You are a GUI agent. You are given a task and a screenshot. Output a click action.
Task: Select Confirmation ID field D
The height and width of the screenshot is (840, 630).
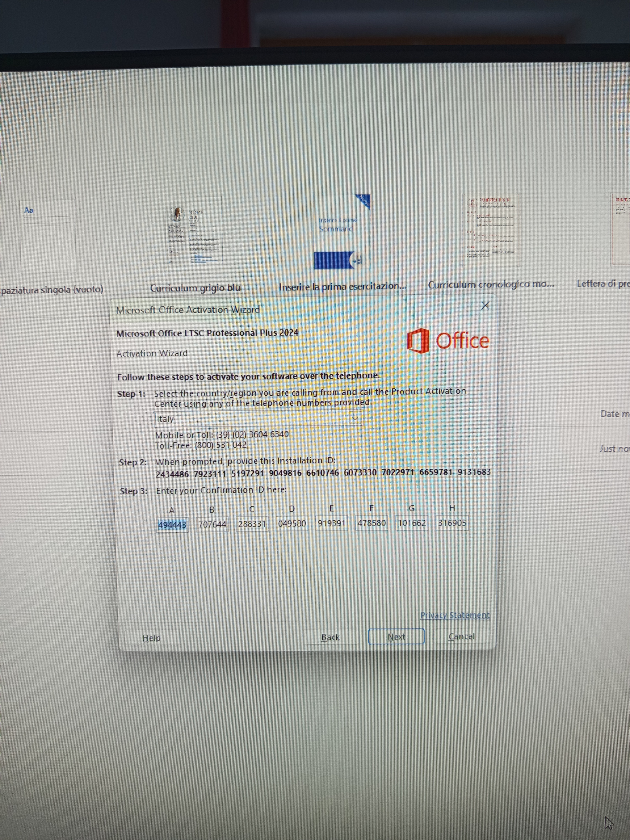click(292, 524)
